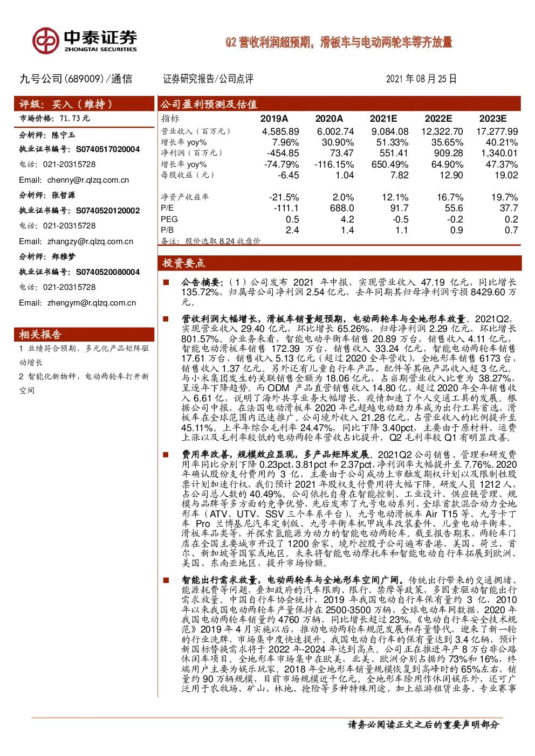
Task: Click the 2023E column header
Action: point(493,119)
